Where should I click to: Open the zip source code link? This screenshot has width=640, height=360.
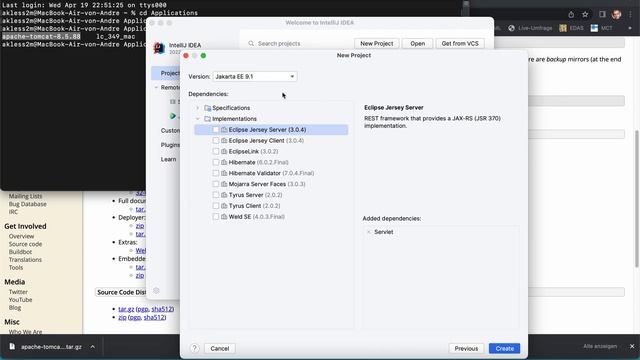(122, 317)
